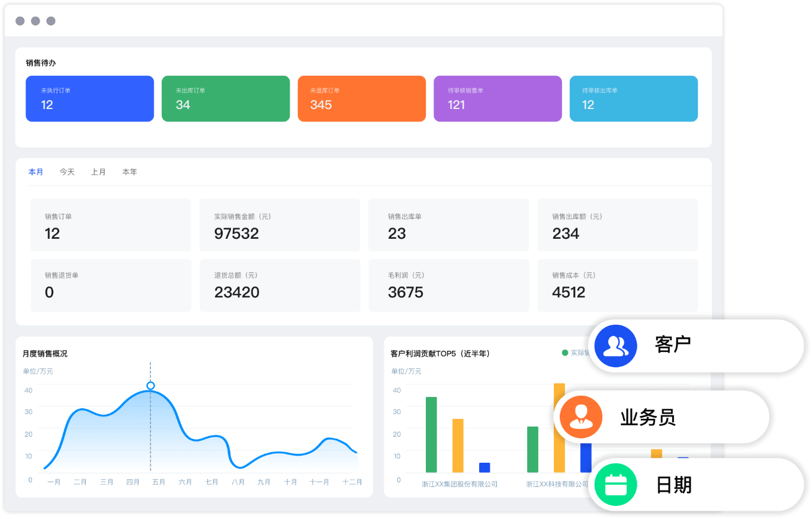812x519 pixels.
Task: Open the green 日期 calendar icon
Action: coord(615,484)
